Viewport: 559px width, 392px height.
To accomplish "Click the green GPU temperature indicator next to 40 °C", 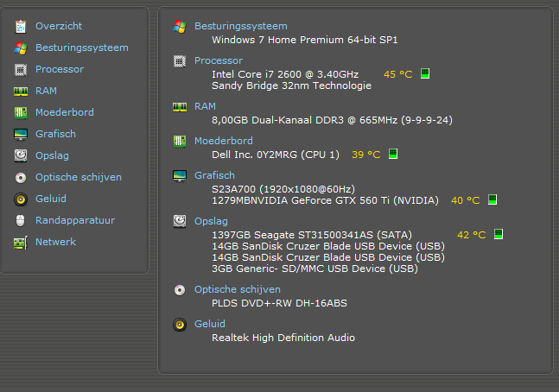I will [492, 199].
